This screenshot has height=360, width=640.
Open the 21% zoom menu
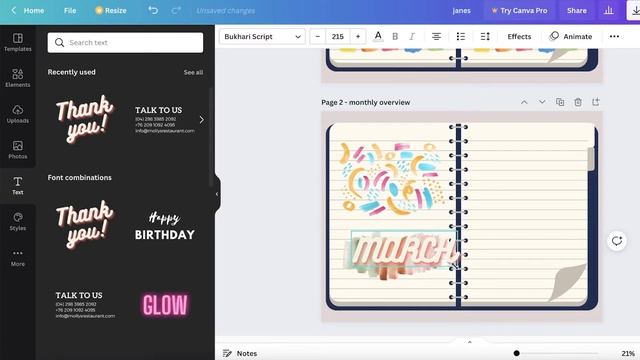tap(628, 353)
